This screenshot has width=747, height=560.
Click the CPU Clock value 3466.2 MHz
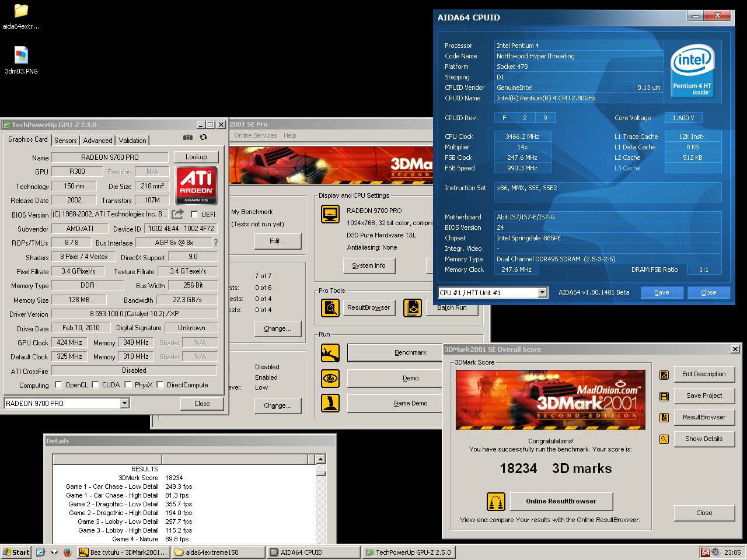pos(522,136)
